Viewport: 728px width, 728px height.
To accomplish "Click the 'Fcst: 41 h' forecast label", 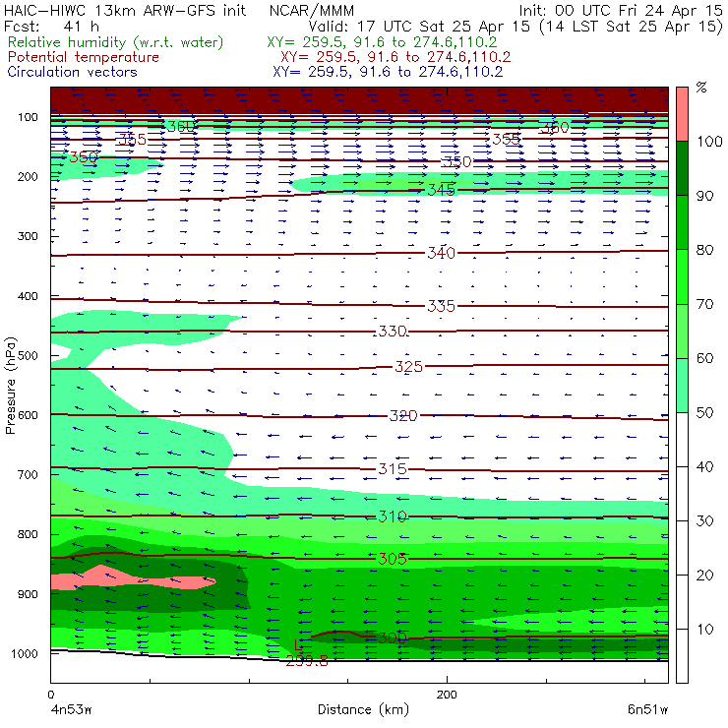I will coord(51,26).
